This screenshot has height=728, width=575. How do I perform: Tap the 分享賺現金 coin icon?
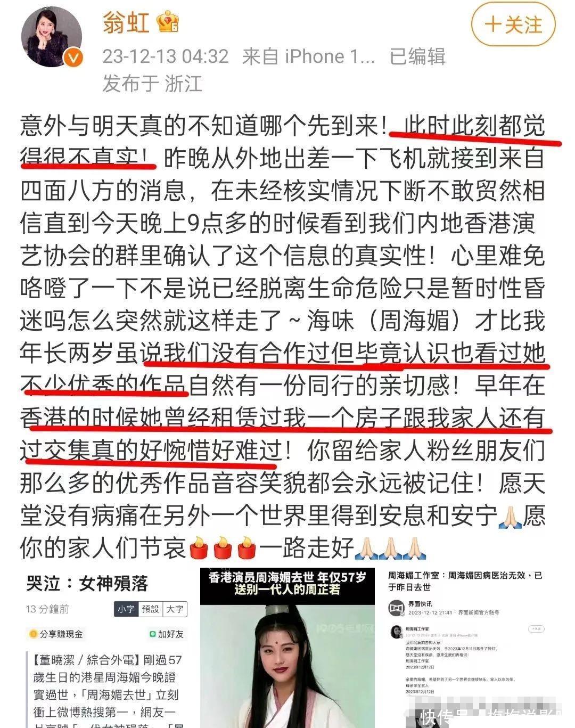coord(34,634)
